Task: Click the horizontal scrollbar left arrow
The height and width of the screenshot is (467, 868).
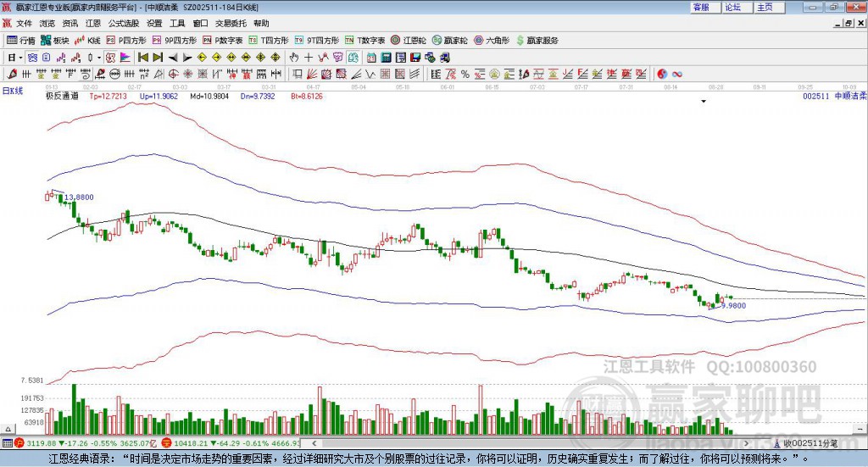Action: pyautogui.click(x=314, y=443)
